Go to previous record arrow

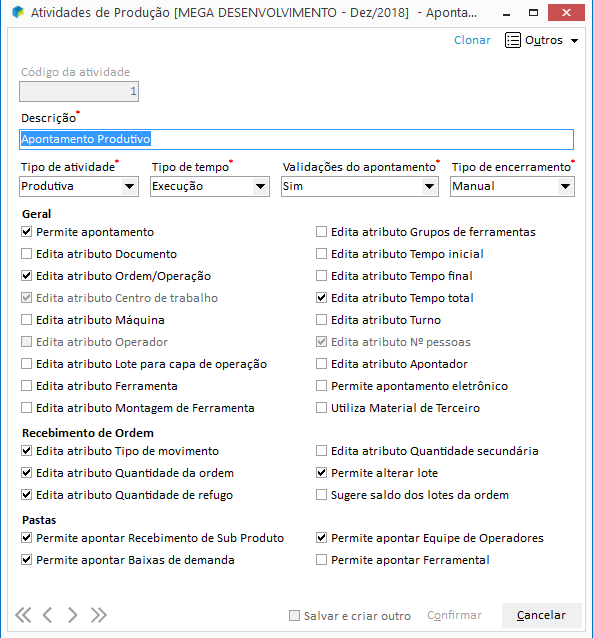click(48, 615)
